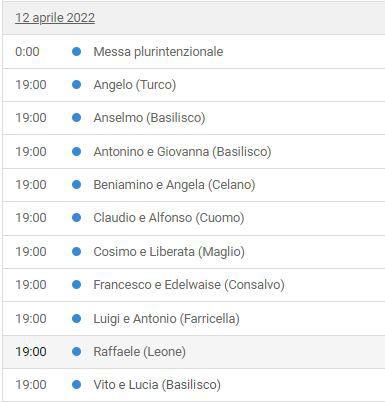Image resolution: width=385 pixels, height=402 pixels.
Task: Click the 0:00 time cell
Action: click(27, 52)
